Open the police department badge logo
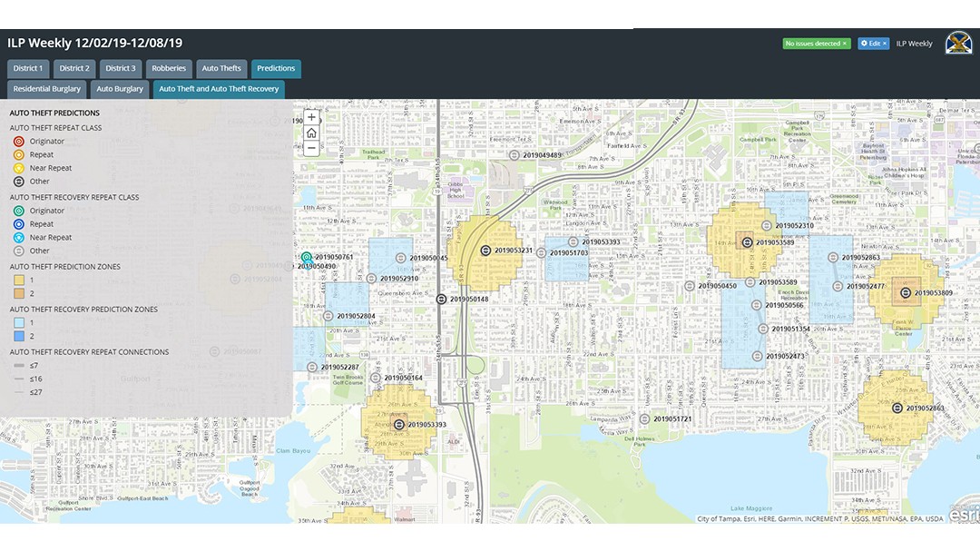The width and height of the screenshot is (980, 551). [957, 44]
